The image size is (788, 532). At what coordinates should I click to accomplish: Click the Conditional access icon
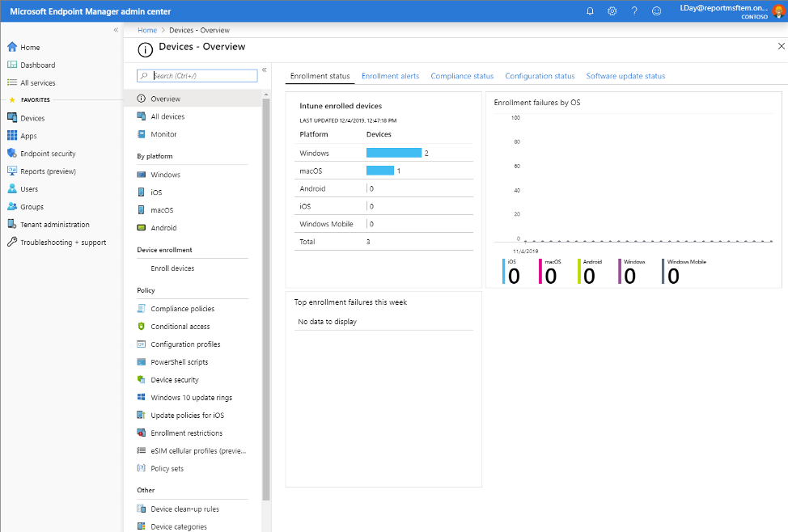coord(142,326)
